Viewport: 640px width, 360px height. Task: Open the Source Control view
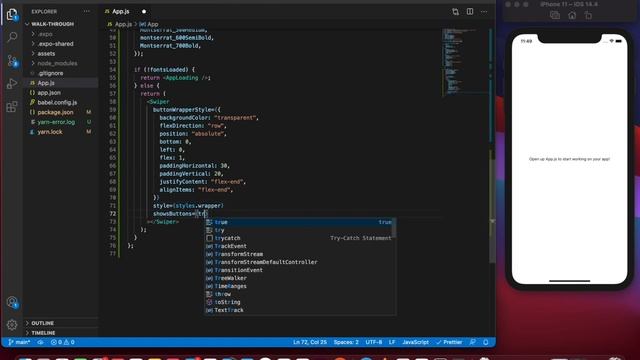[12, 61]
